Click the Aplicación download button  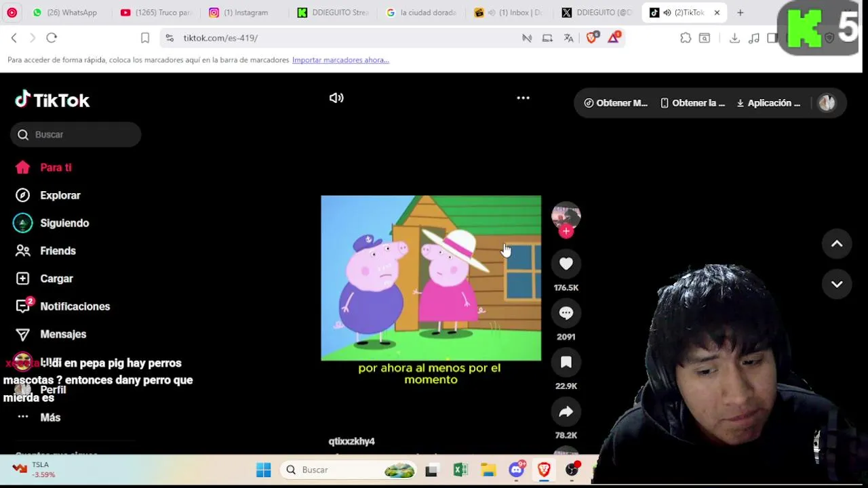pyautogui.click(x=768, y=103)
